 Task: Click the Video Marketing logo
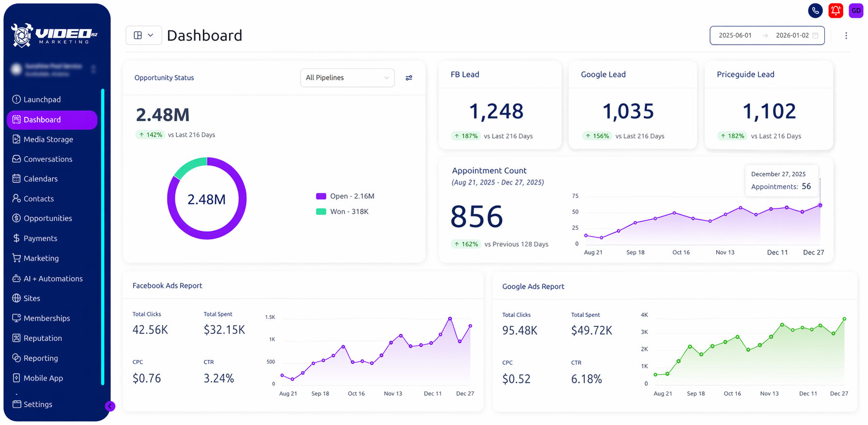pos(54,35)
